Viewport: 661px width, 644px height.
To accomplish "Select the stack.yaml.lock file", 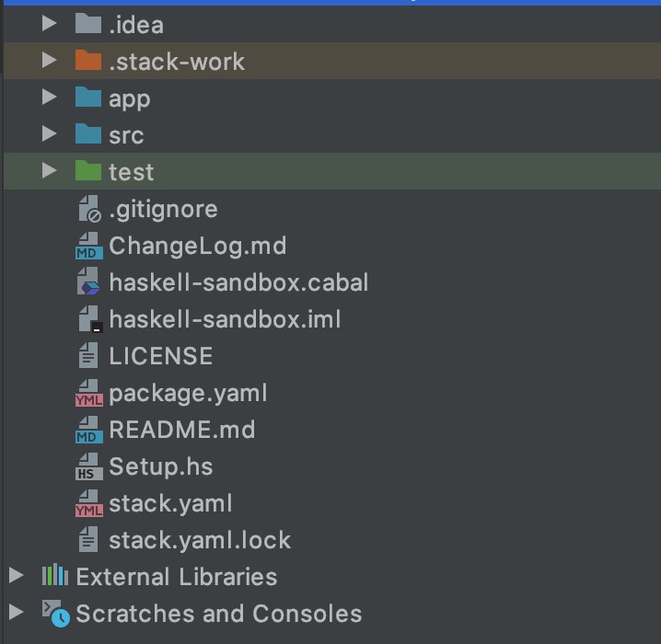I will point(199,540).
